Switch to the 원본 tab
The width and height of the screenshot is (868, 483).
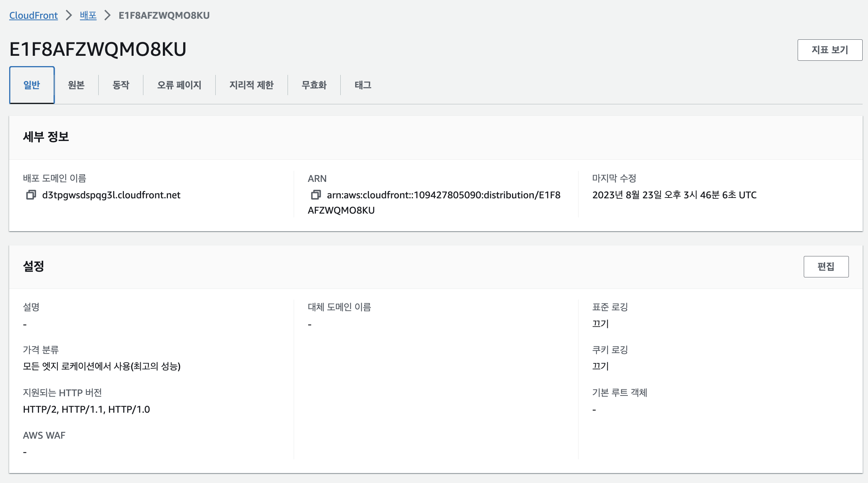point(76,85)
